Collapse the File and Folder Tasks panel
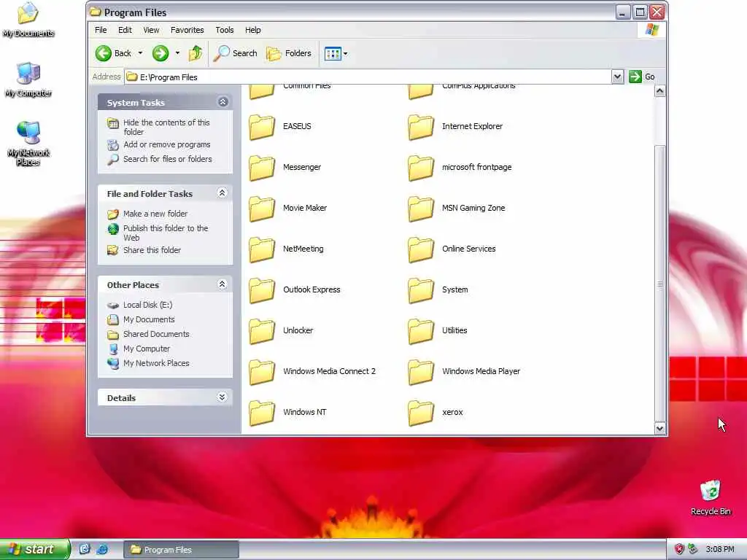The image size is (747, 560). coord(222,192)
